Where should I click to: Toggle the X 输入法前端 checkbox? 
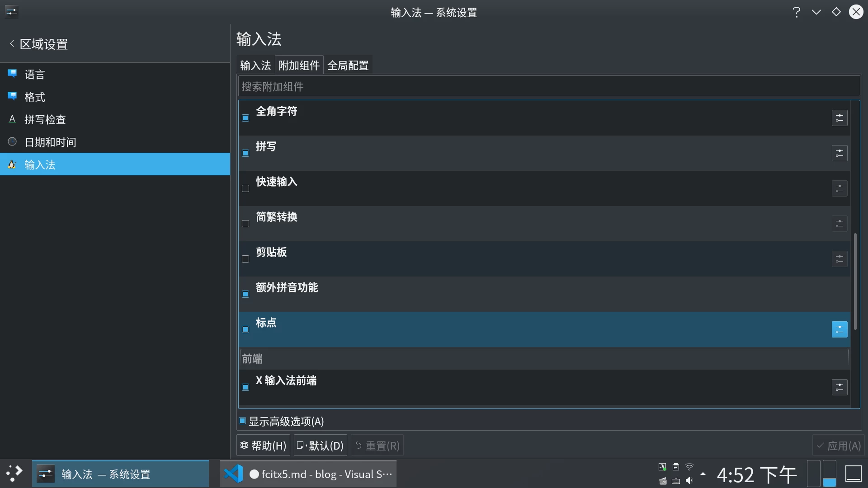[245, 387]
